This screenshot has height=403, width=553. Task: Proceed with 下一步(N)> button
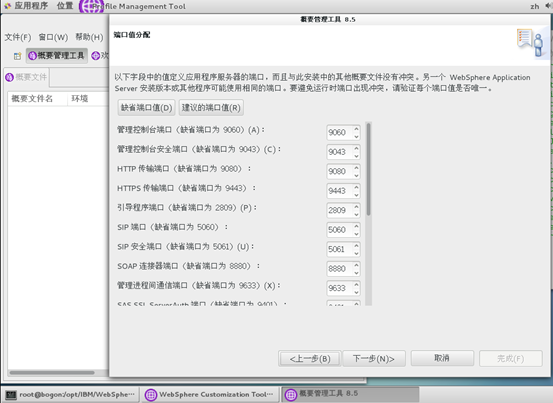click(x=374, y=359)
